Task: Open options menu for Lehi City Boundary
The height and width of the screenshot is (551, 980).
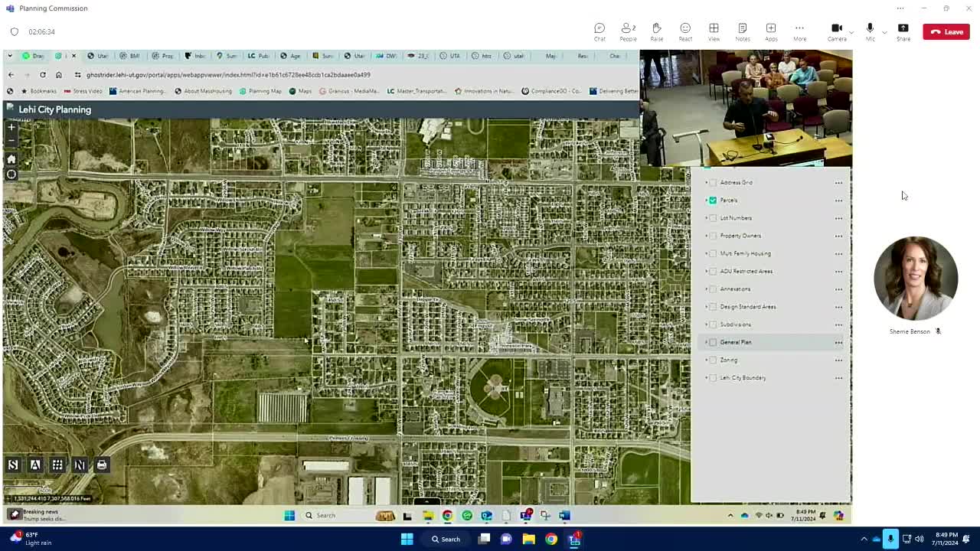Action: [x=838, y=378]
